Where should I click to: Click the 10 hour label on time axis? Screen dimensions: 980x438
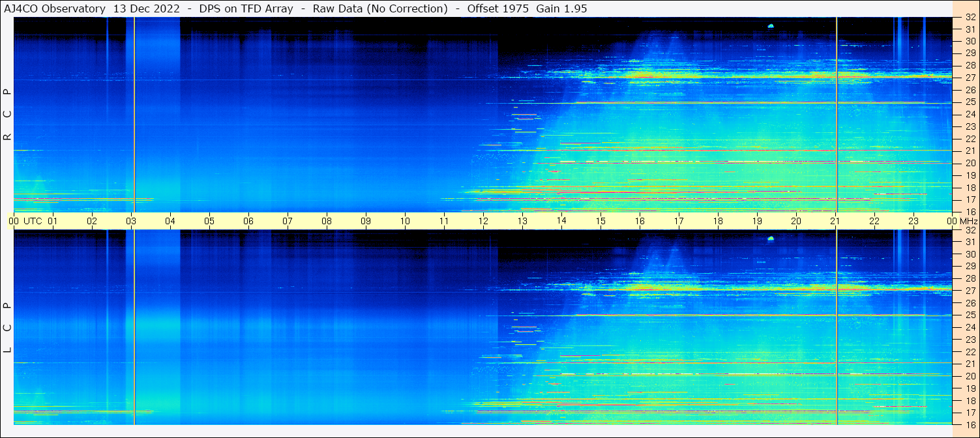(x=405, y=221)
